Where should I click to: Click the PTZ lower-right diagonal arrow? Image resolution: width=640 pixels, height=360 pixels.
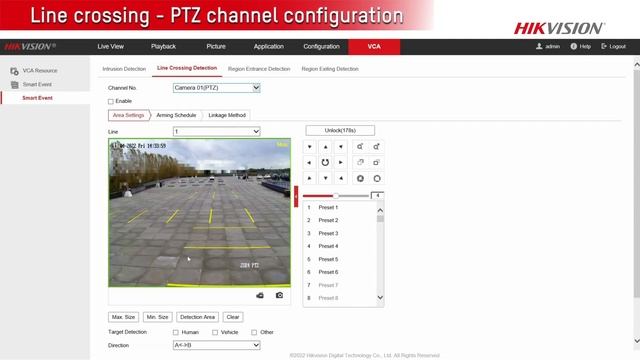point(341,178)
